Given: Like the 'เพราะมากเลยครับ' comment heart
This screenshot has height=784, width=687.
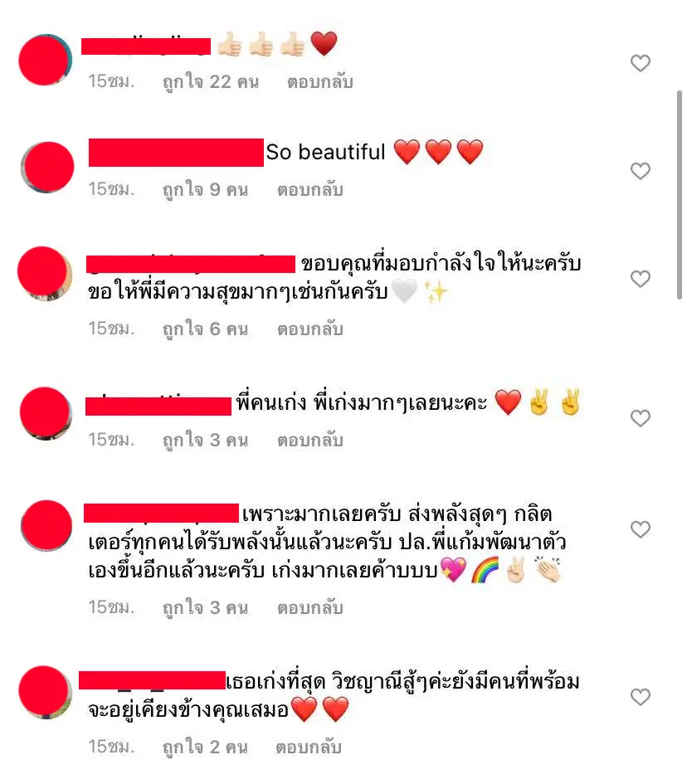Looking at the screenshot, I should click(x=640, y=529).
